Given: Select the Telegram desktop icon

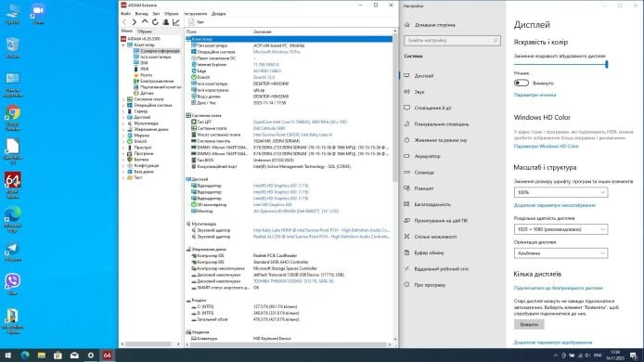Looking at the screenshot, I should 13,252.
